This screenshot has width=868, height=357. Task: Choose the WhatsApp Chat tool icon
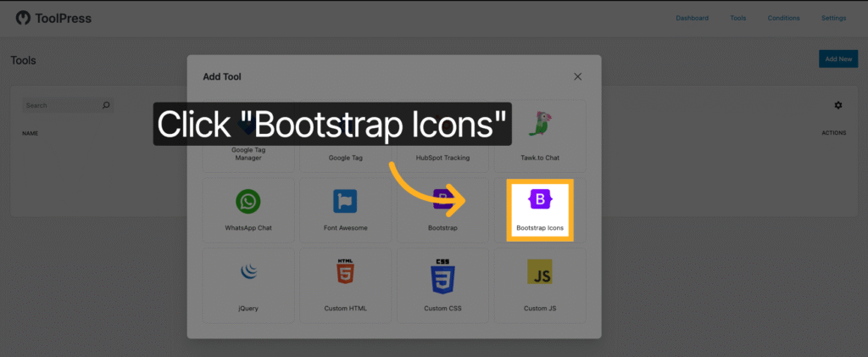tap(248, 201)
